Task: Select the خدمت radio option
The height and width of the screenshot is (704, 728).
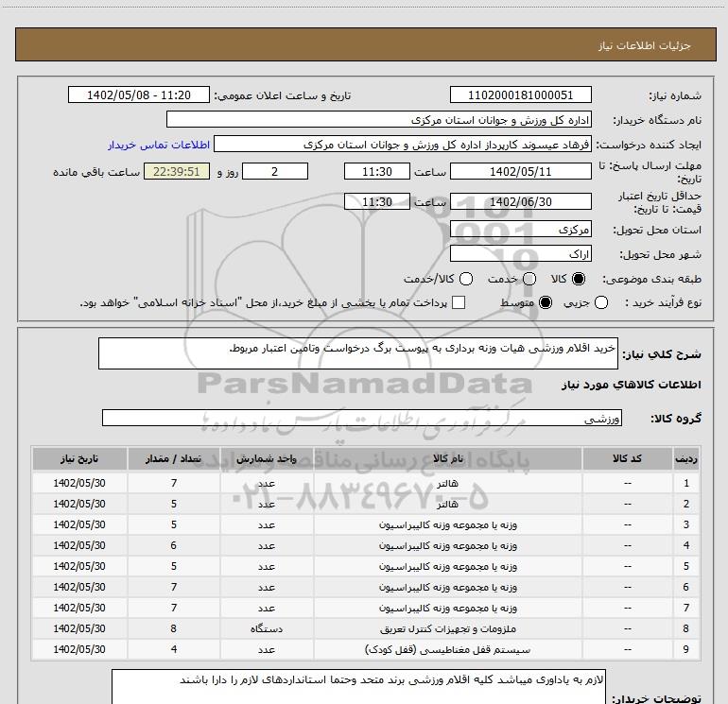Action: 529,279
